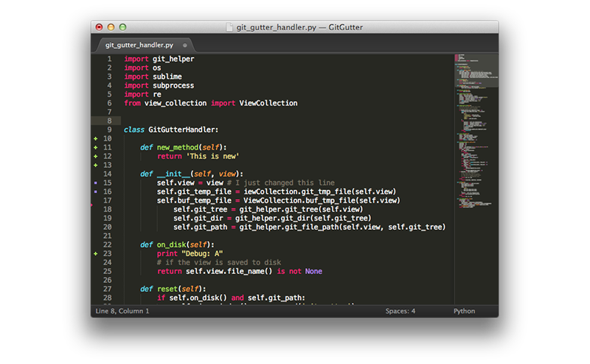Click 'None' on line 25

click(x=314, y=271)
